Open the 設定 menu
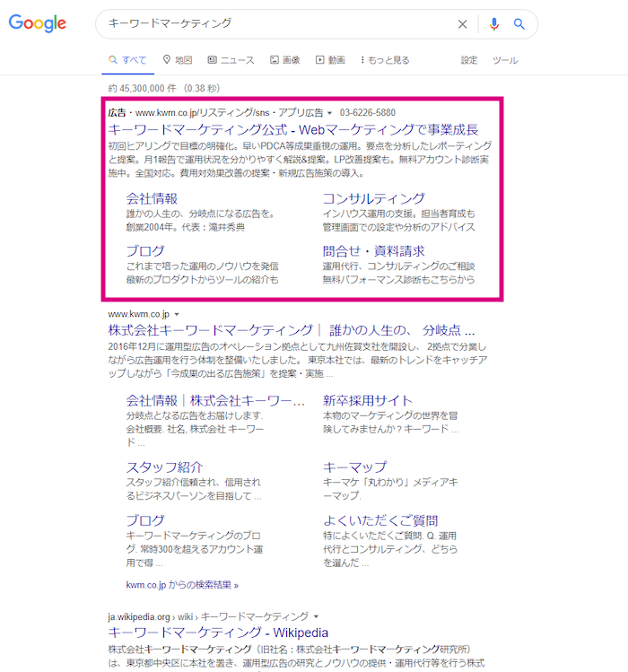This screenshot has width=628, height=672. click(x=469, y=60)
